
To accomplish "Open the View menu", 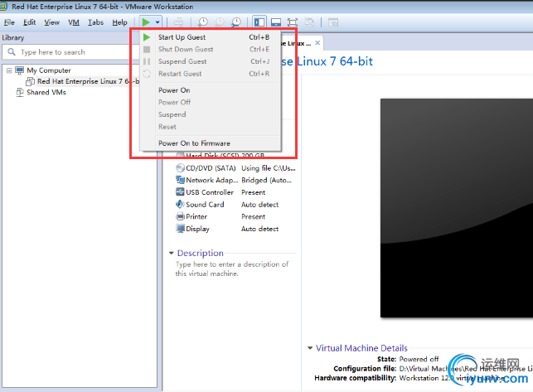I will [51, 22].
